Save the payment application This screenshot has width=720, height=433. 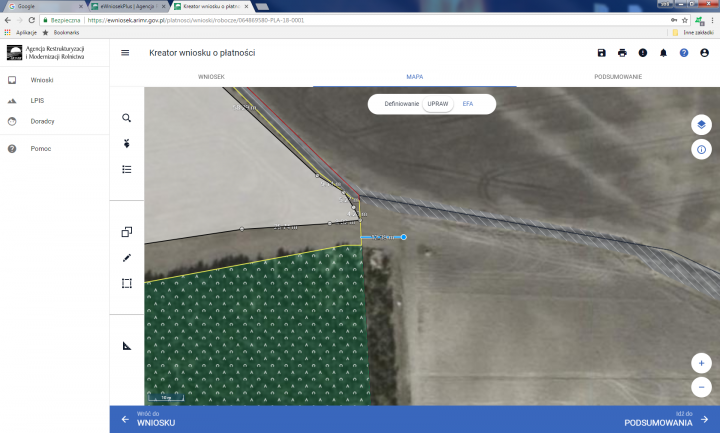coord(602,53)
